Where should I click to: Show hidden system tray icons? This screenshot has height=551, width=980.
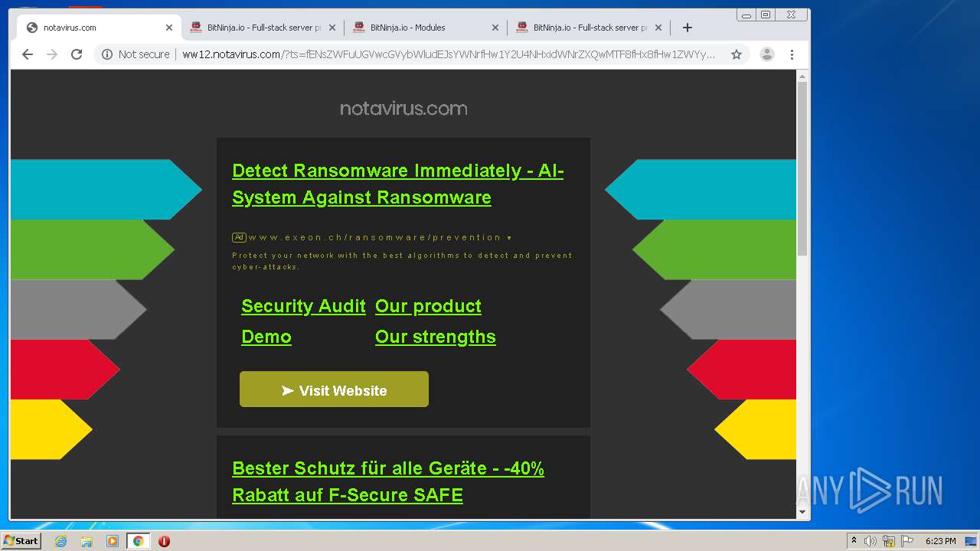click(x=854, y=540)
